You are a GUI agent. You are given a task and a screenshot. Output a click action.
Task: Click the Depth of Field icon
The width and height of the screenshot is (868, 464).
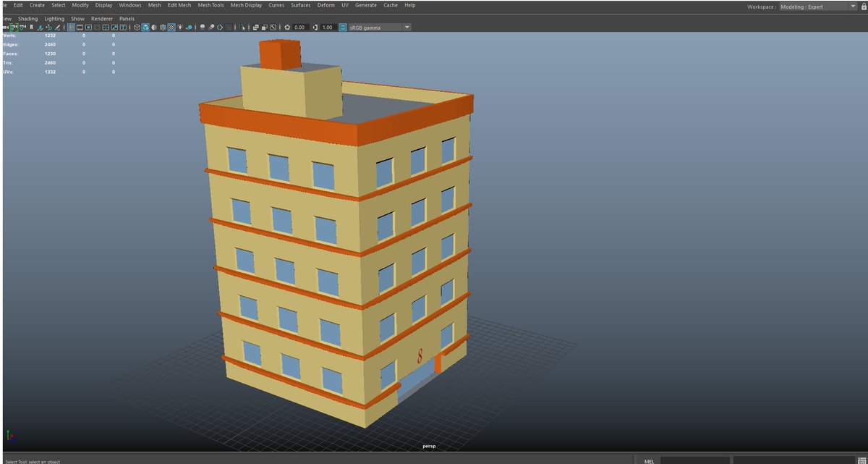coord(229,28)
